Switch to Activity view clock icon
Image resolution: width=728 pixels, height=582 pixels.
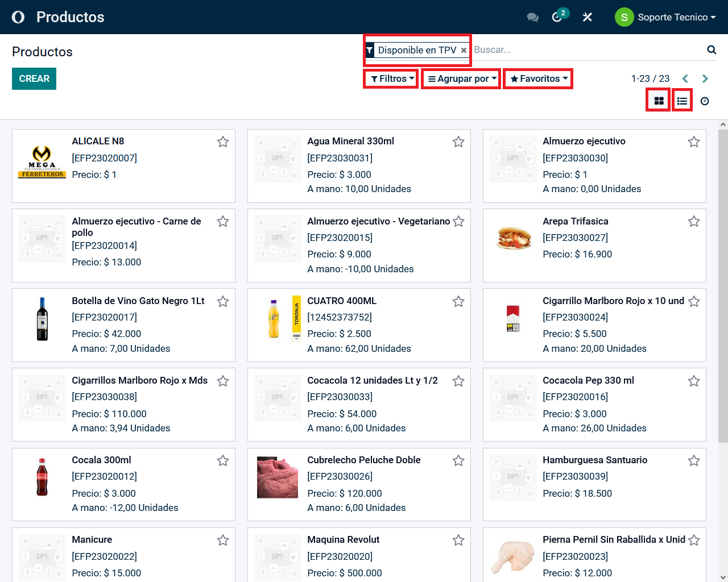pos(705,101)
